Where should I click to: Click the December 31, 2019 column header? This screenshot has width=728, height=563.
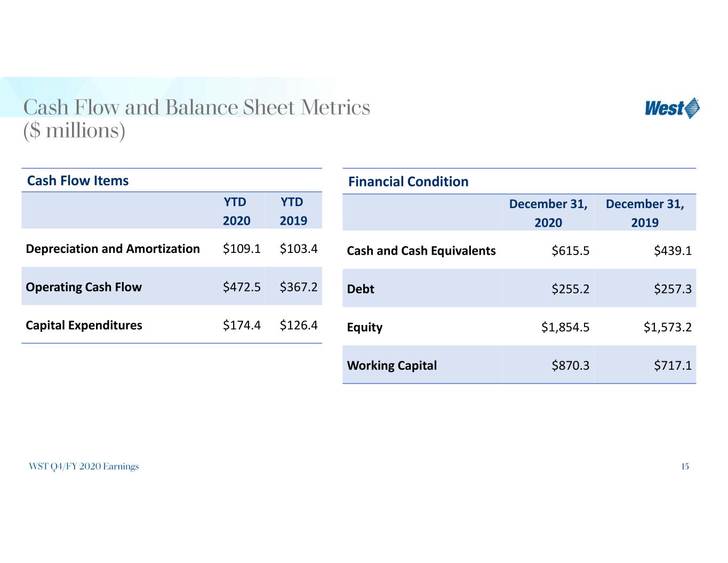pos(645,213)
